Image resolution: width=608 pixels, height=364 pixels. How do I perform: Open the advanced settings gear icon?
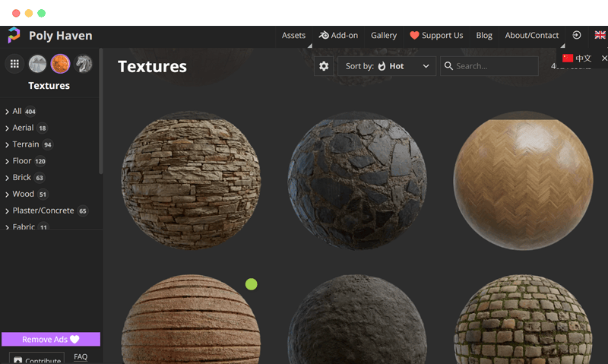click(x=324, y=66)
